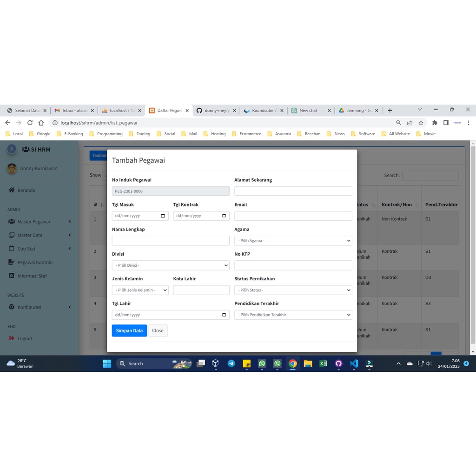Switch to the Inbox Gmail browser tab
Image resolution: width=476 pixels, height=476 pixels.
74,111
